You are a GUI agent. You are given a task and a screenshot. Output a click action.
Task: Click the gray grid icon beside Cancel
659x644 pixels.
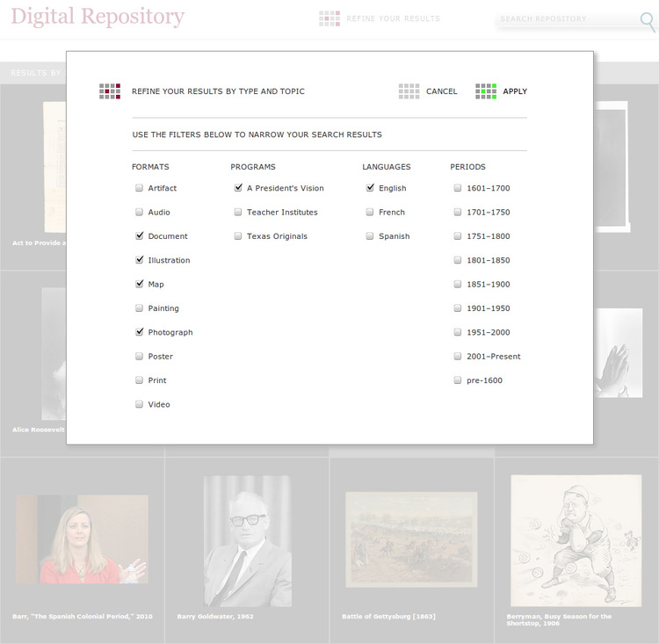pos(409,90)
